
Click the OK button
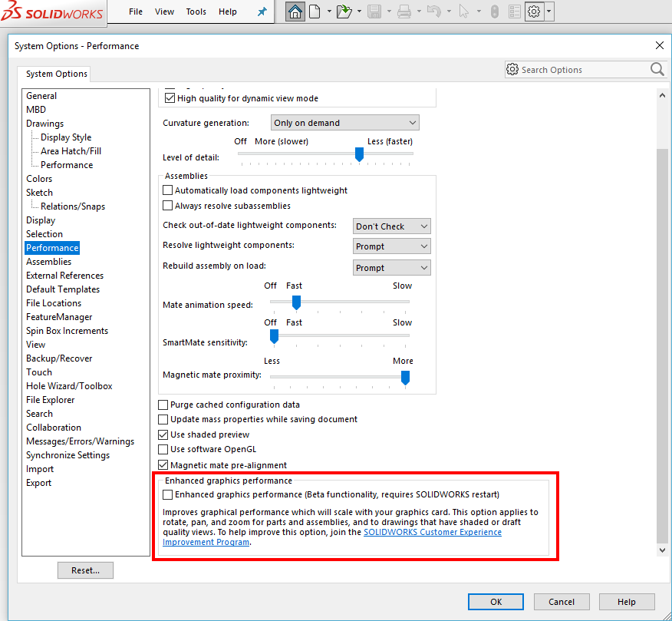tap(496, 602)
